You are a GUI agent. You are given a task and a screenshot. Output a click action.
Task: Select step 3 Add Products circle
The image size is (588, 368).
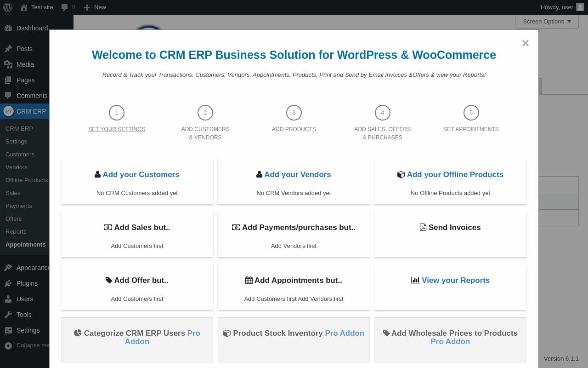tap(294, 113)
